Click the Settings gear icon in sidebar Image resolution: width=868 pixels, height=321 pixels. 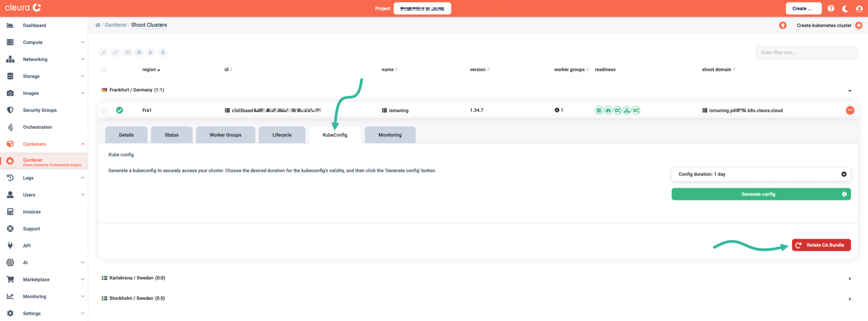point(10,313)
